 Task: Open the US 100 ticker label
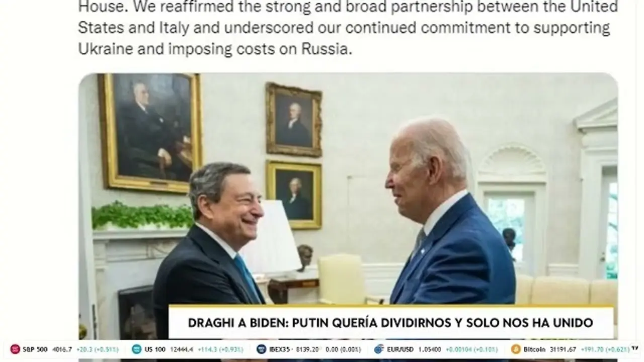[155, 349]
